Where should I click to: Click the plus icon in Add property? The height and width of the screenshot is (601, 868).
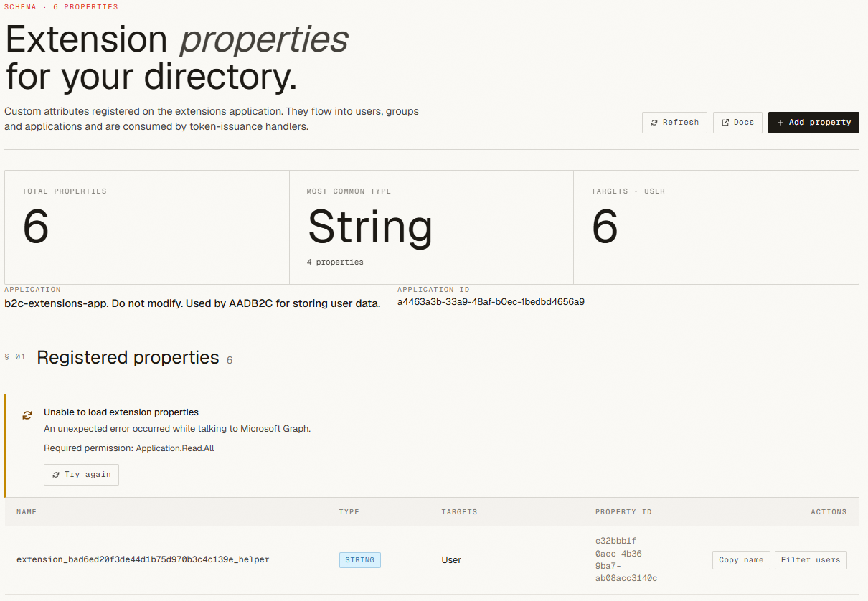(x=780, y=123)
